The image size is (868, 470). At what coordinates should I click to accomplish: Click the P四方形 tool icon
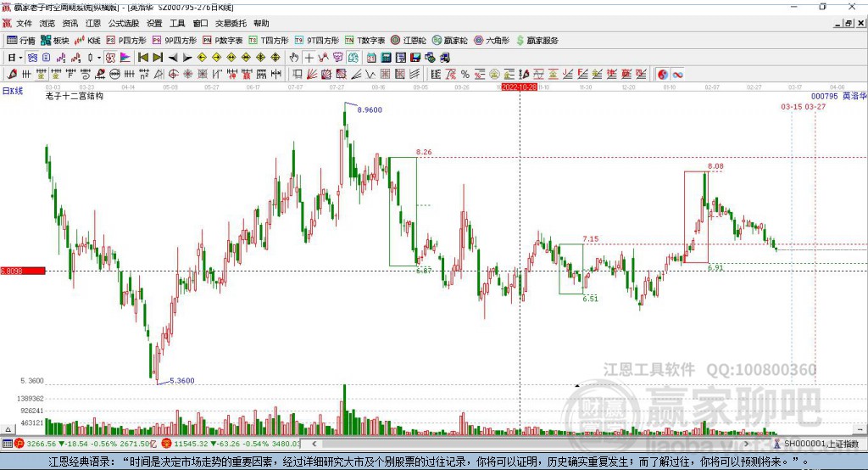[x=131, y=41]
